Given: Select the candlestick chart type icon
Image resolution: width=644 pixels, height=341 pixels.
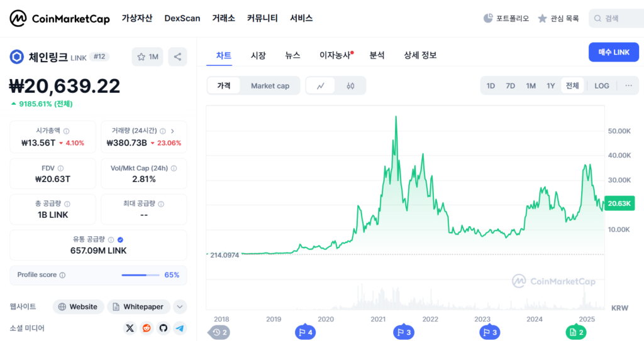Looking at the screenshot, I should click(350, 86).
